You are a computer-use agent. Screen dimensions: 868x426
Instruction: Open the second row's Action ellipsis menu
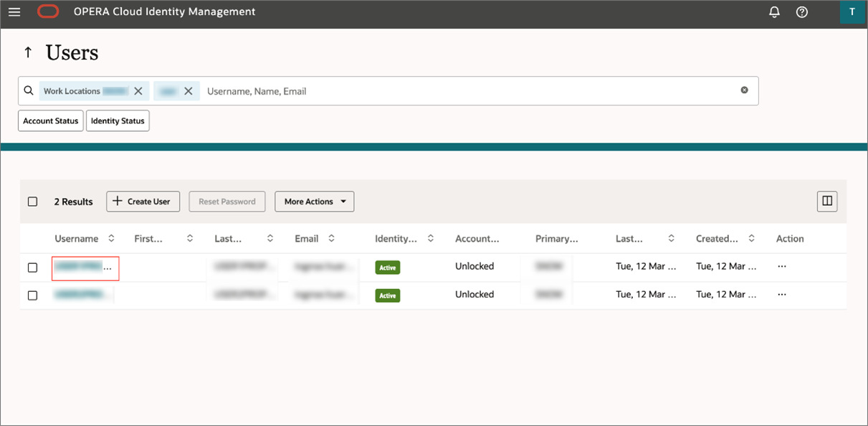click(x=782, y=294)
